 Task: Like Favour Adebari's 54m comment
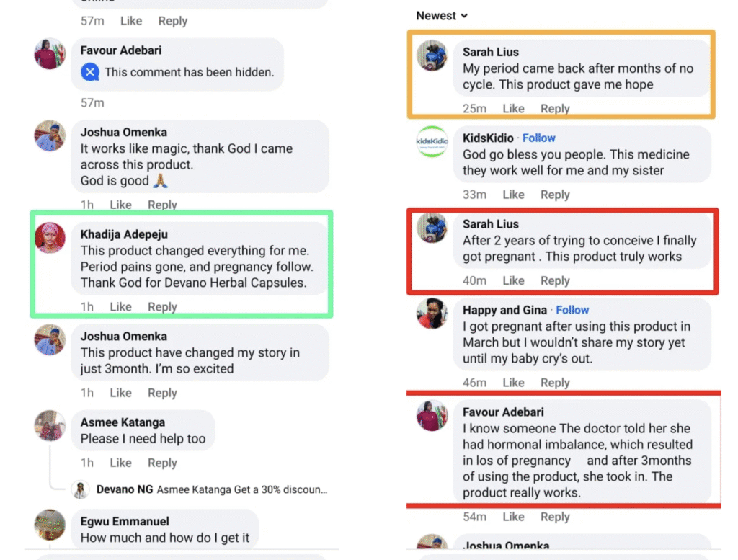coord(513,517)
